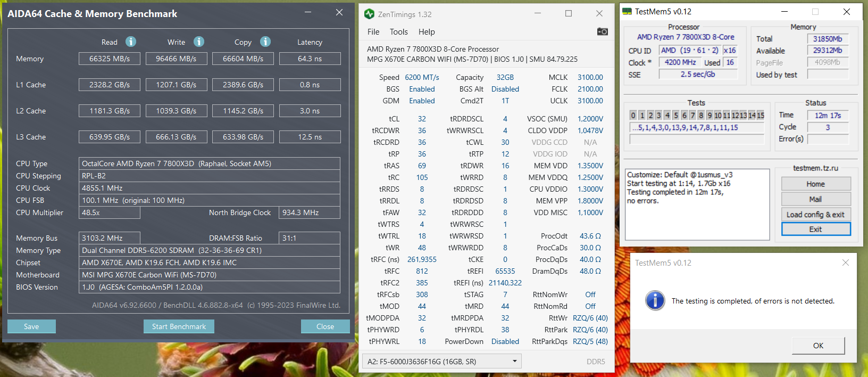The width and height of the screenshot is (868, 377).
Task: Click the BIOS Version 1.J0 field in AIDA64
Action: [210, 287]
